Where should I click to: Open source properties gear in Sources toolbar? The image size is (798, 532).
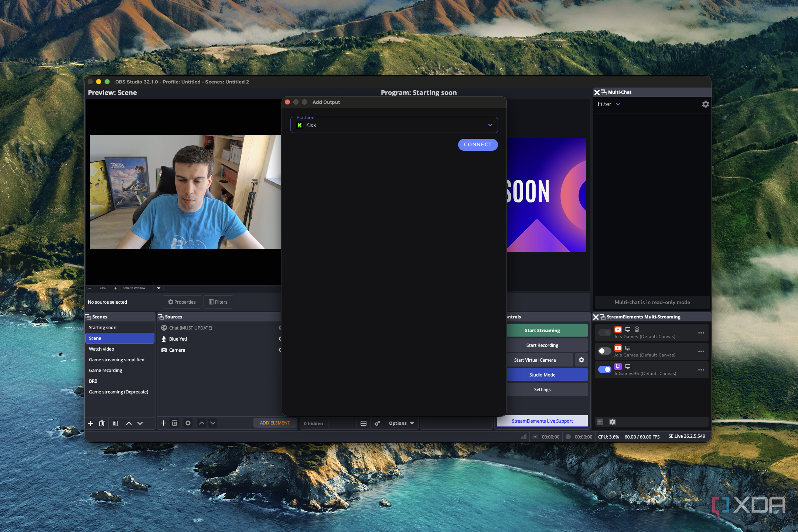tap(188, 423)
